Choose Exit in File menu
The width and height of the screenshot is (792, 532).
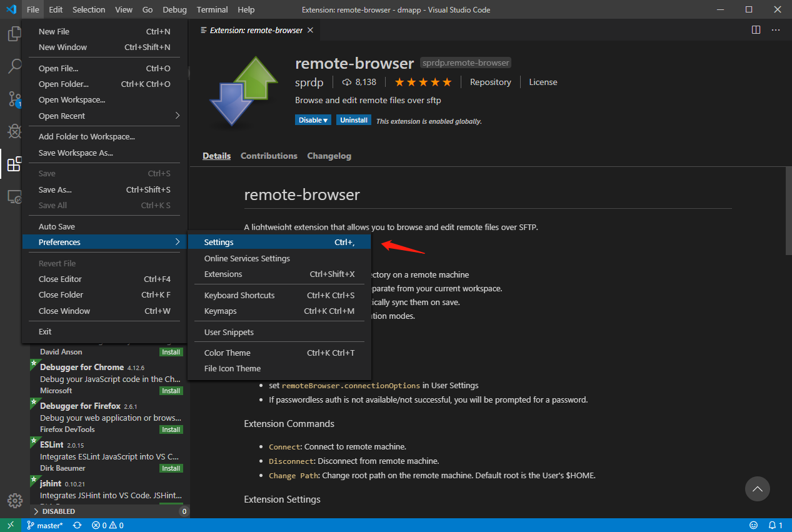(x=104, y=331)
